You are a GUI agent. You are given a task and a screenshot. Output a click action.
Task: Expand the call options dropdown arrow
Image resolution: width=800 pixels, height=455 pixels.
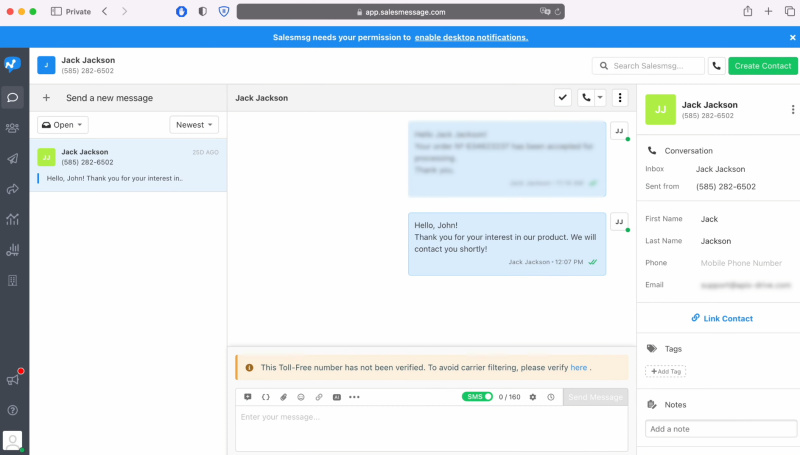click(x=600, y=97)
